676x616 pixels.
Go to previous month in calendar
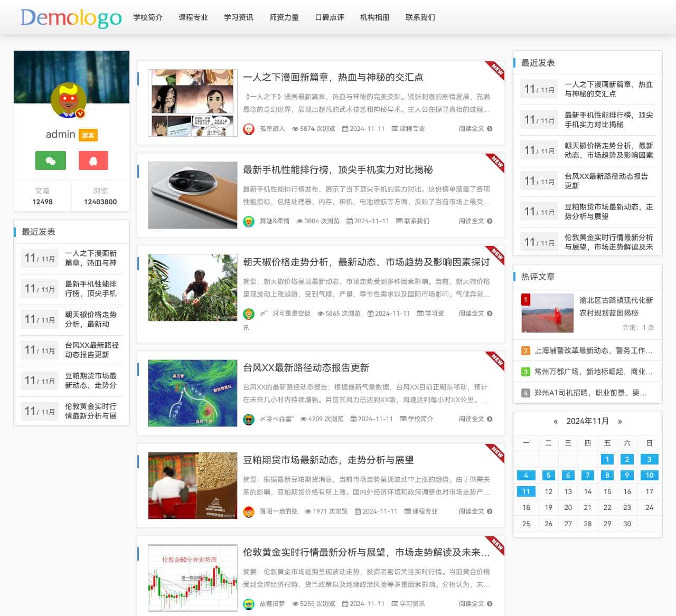point(556,421)
